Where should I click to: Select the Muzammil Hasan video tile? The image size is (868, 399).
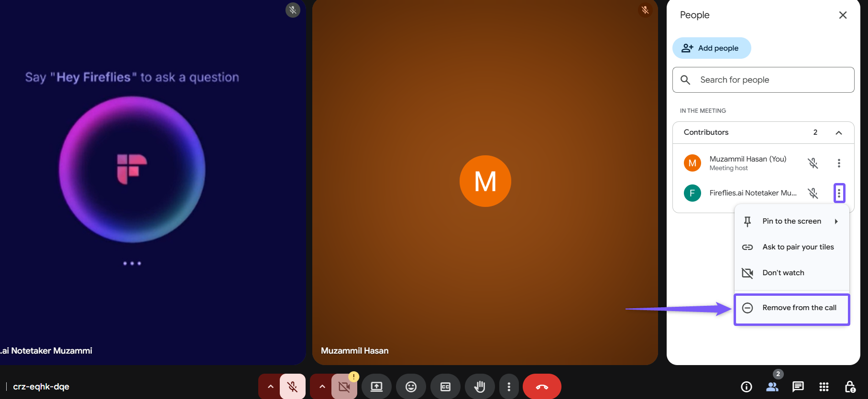tap(485, 182)
